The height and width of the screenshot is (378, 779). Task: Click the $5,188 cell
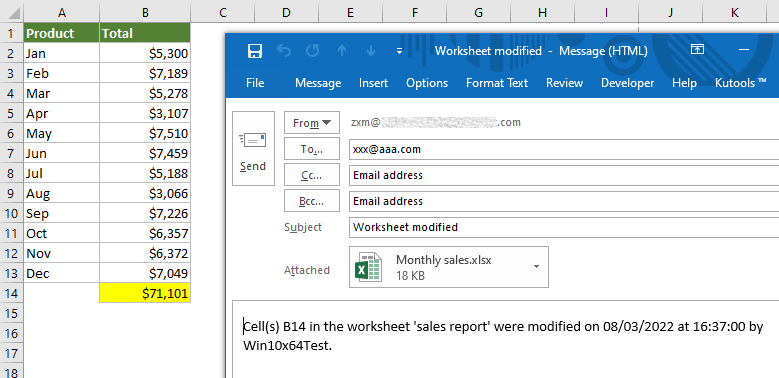pyautogui.click(x=145, y=173)
